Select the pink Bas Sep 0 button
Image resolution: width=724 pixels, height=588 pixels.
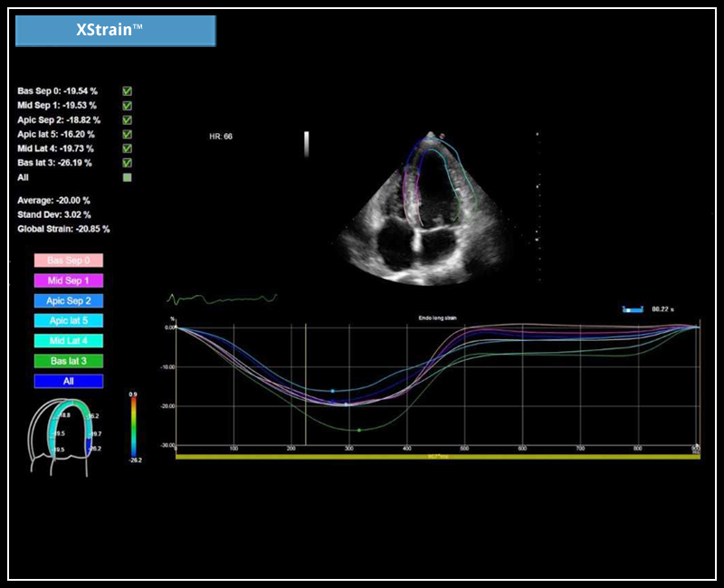pos(69,261)
